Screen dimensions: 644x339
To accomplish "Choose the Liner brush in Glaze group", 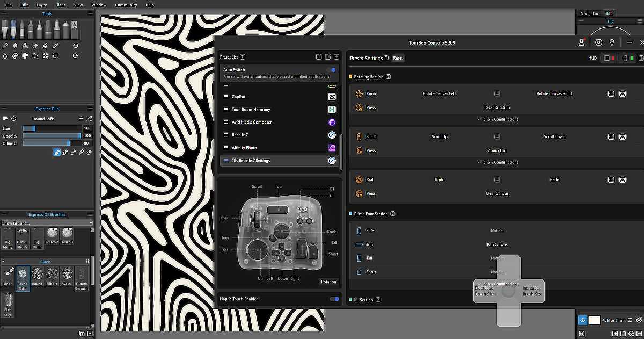I will [x=8, y=275].
